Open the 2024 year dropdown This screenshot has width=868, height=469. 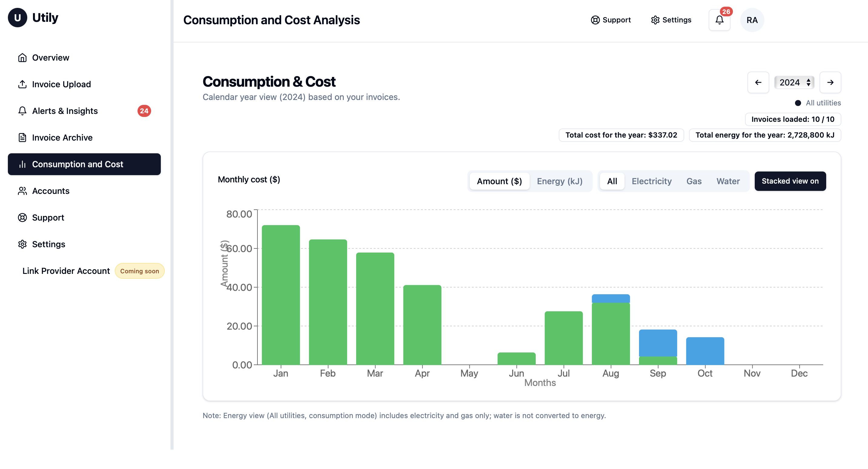point(794,82)
